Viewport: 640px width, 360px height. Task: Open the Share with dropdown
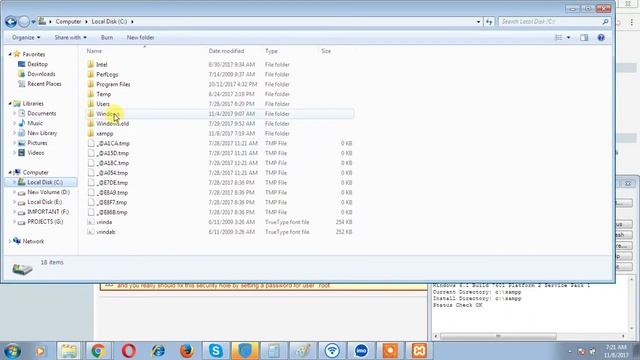71,38
